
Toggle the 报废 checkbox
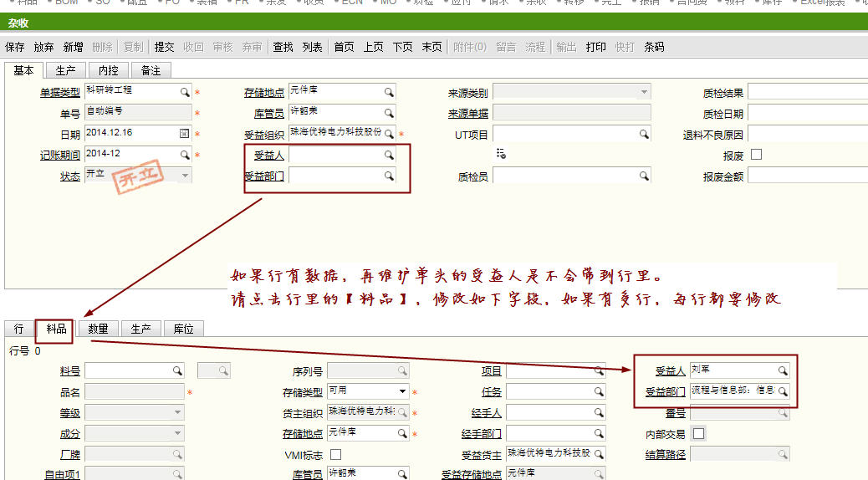coord(756,155)
